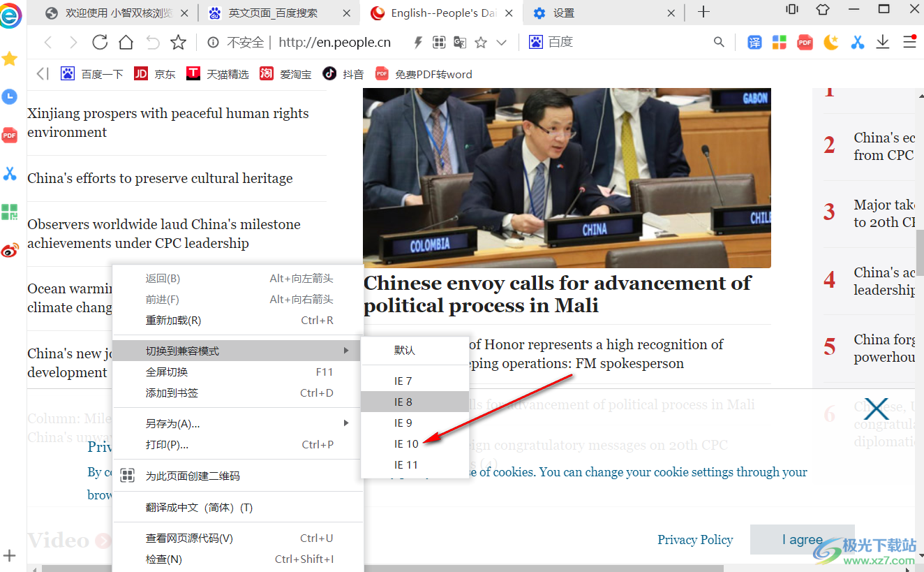The width and height of the screenshot is (924, 572).
Task: Choose IE 10 compatibility mode
Action: pyautogui.click(x=415, y=443)
